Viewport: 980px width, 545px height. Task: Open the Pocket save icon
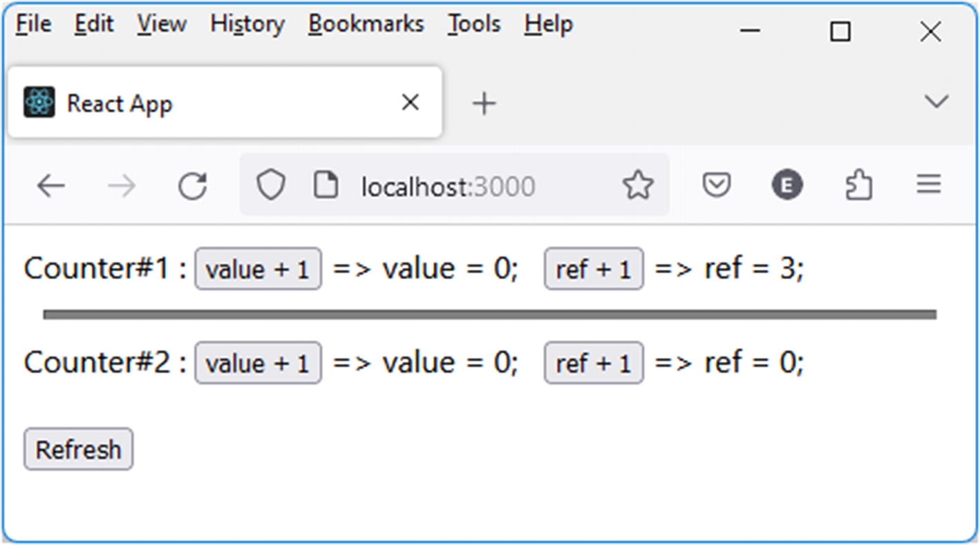717,185
